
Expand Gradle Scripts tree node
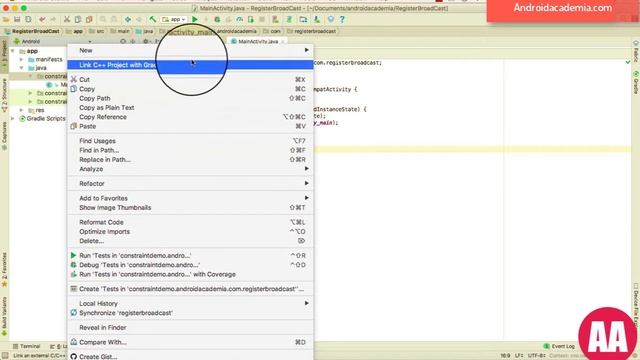click(13, 118)
